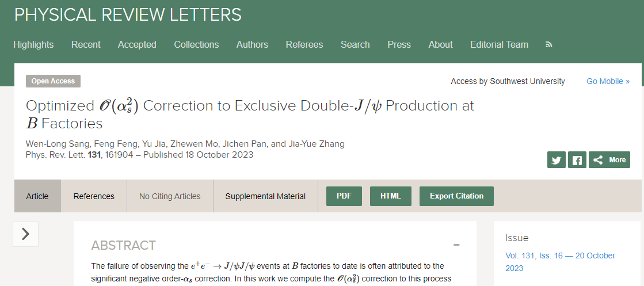
Task: Share article on Twitter
Action: (x=556, y=160)
